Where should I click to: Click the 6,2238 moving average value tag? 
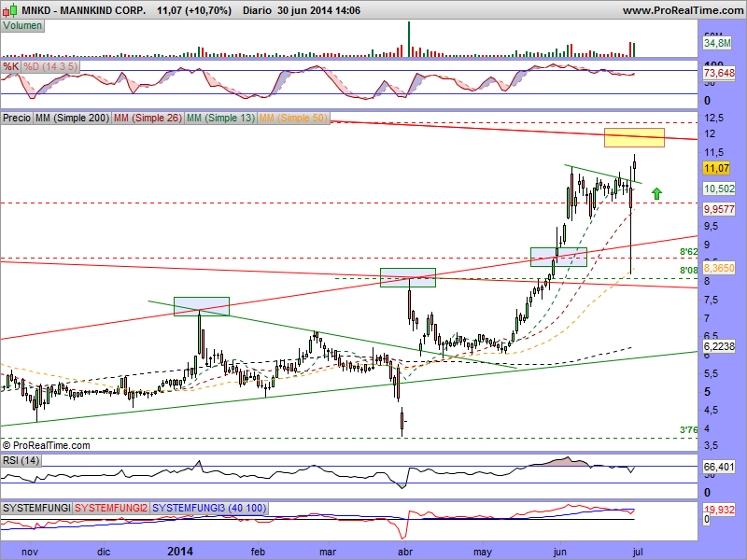pos(719,346)
